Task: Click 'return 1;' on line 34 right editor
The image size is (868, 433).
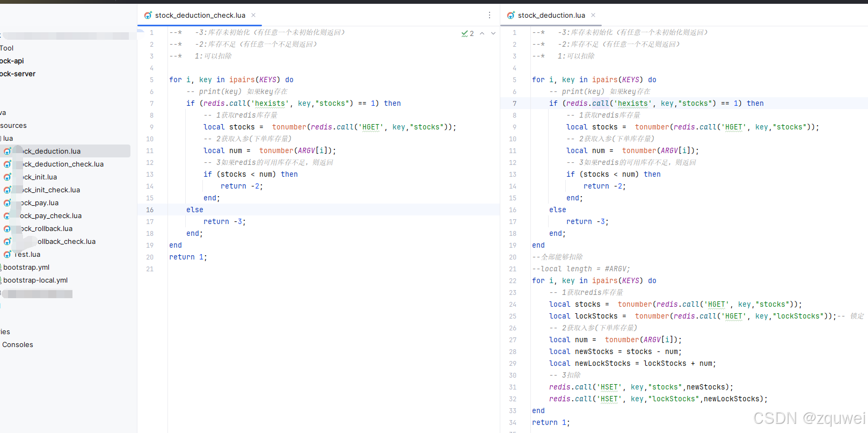Action: (551, 423)
